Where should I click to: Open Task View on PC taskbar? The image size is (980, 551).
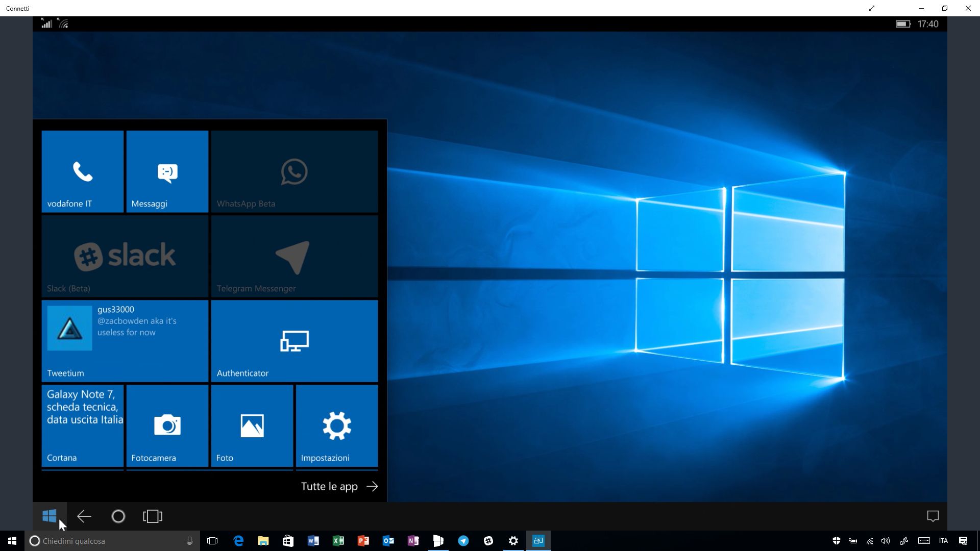[212, 541]
